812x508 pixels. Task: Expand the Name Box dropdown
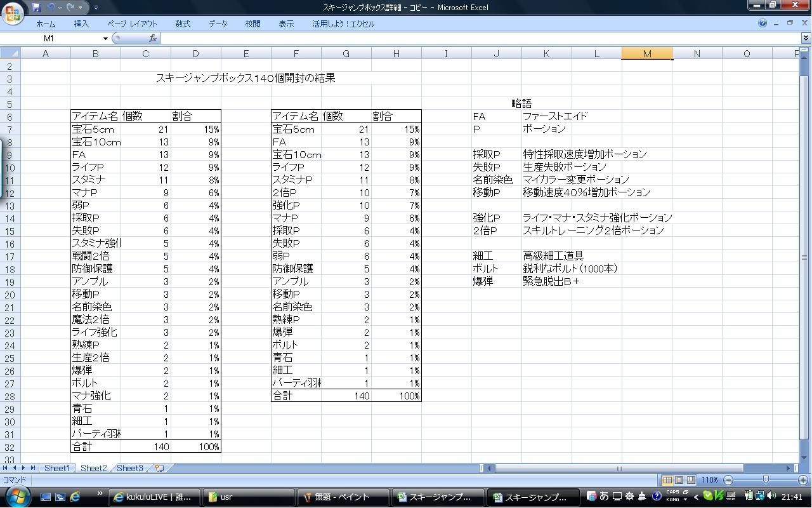point(105,38)
